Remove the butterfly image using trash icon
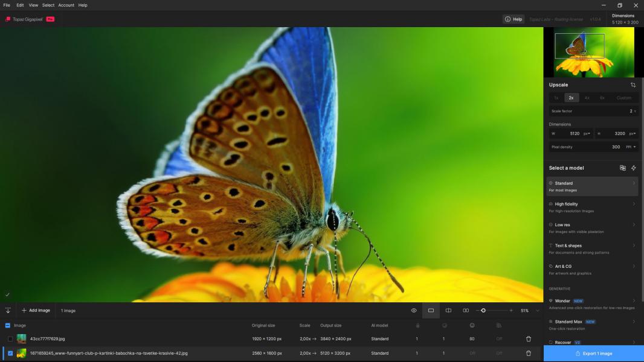Image resolution: width=644 pixels, height=362 pixels. 529,354
